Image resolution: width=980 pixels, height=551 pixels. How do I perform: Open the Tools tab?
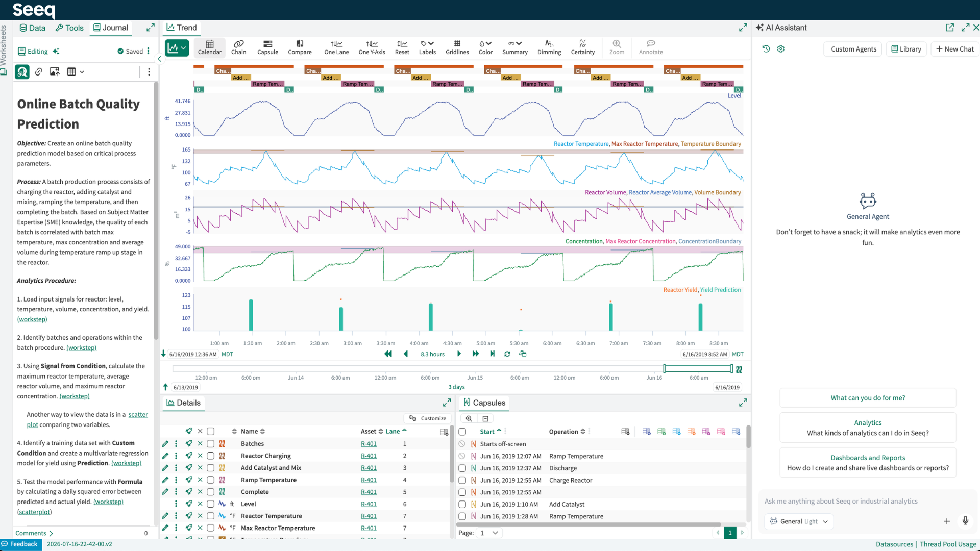[x=69, y=28]
